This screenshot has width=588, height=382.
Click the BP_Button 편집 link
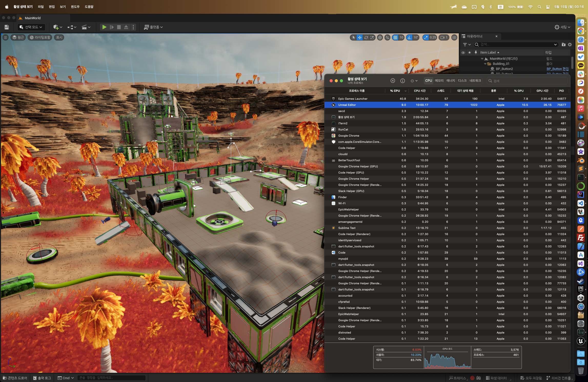(x=557, y=69)
